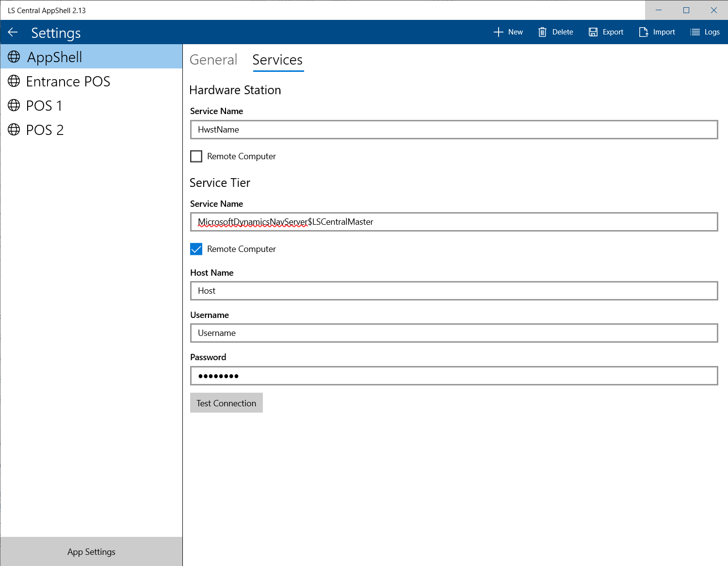This screenshot has width=728, height=566.
Task: Open App Settings at the sidebar bottom
Action: [x=91, y=552]
